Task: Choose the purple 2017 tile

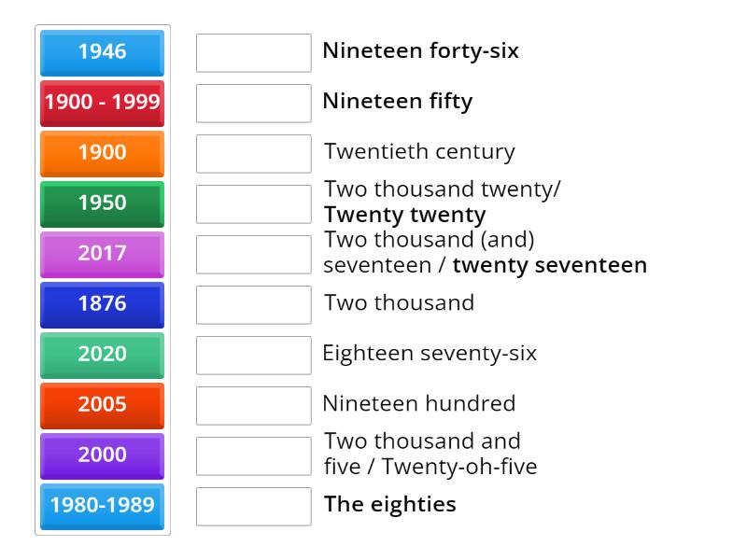Action: click(102, 254)
